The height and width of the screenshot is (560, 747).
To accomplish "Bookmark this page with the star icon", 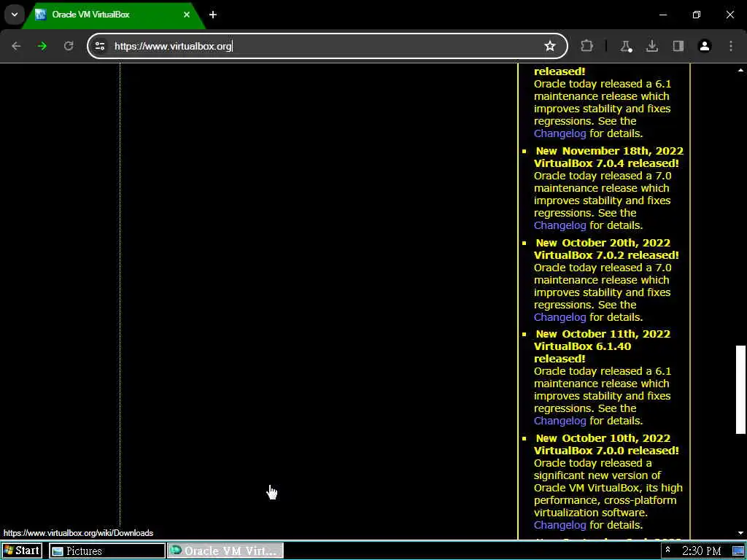I will [550, 46].
